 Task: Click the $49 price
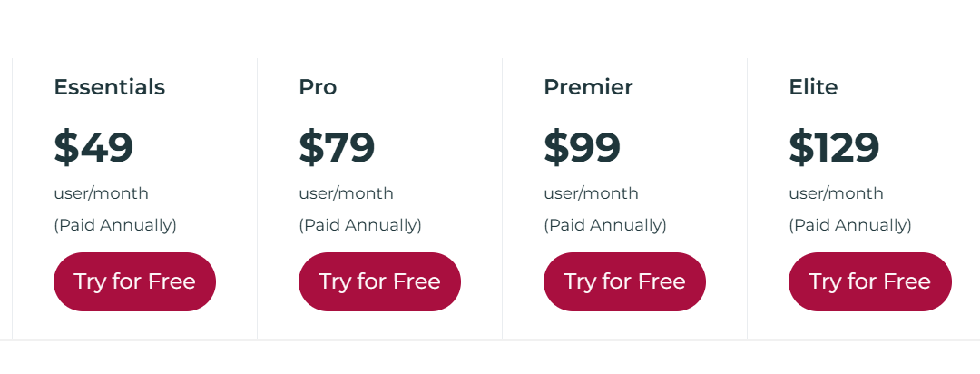pos(93,147)
